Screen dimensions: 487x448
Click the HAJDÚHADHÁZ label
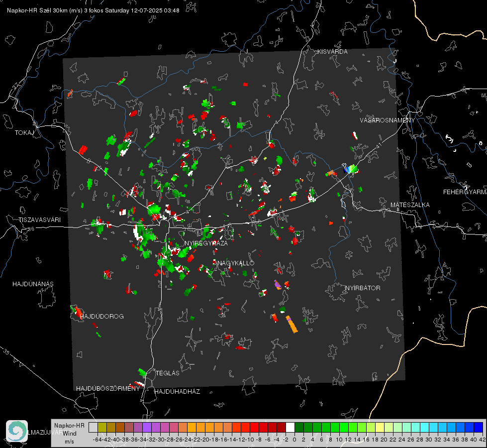click(177, 391)
